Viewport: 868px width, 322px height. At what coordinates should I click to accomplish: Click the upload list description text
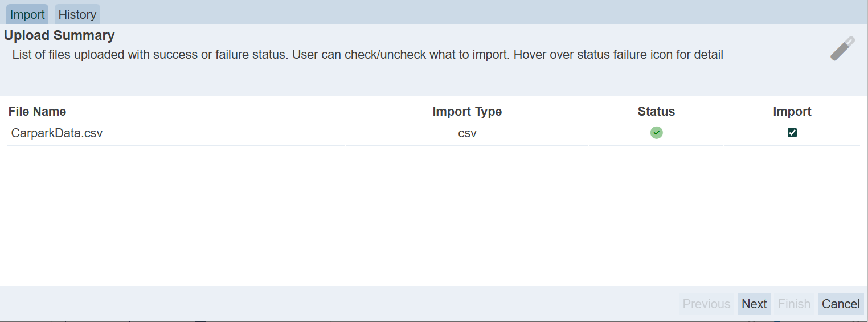[x=367, y=55]
